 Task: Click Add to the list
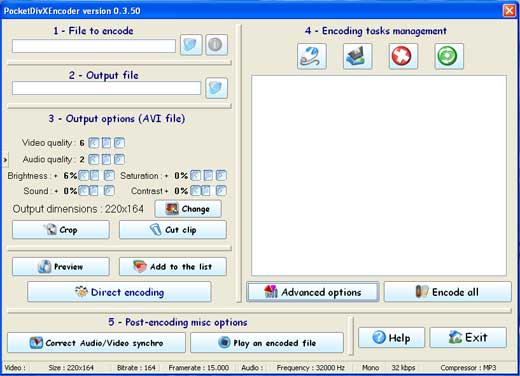point(173,266)
